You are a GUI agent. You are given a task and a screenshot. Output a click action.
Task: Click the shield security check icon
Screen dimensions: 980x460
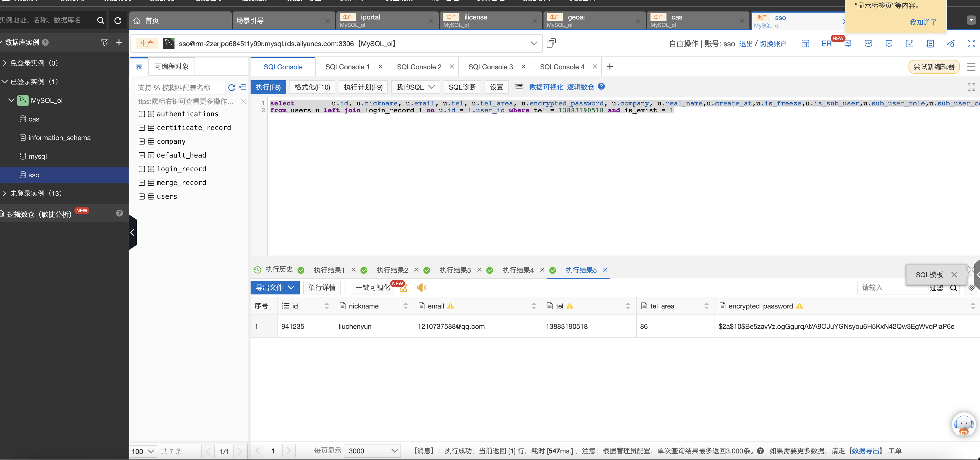889,44
